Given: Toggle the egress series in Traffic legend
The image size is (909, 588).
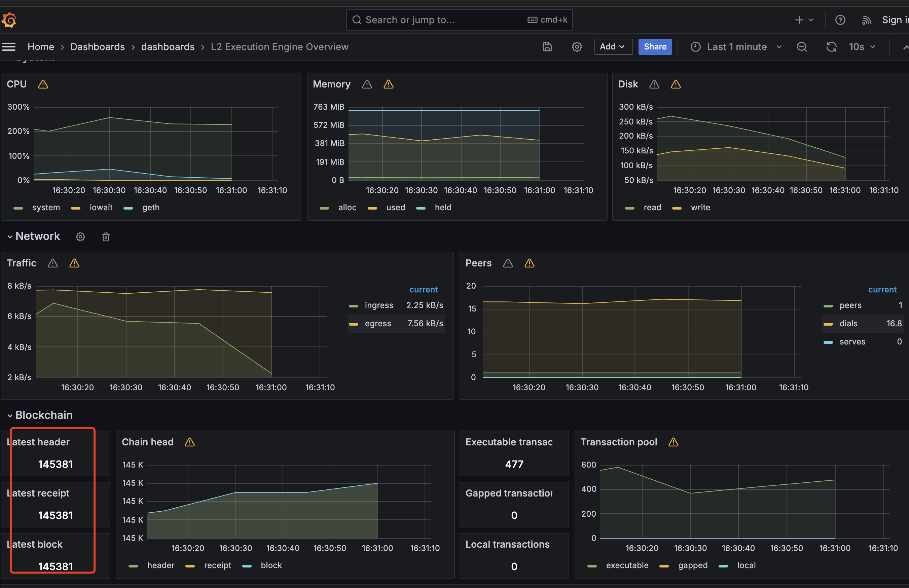Looking at the screenshot, I should click(377, 323).
